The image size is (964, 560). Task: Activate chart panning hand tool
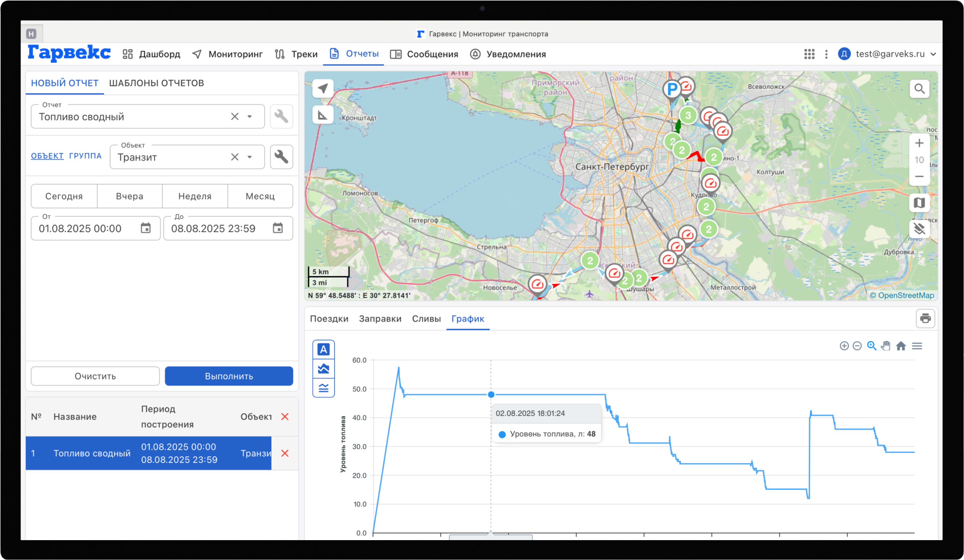pos(885,346)
